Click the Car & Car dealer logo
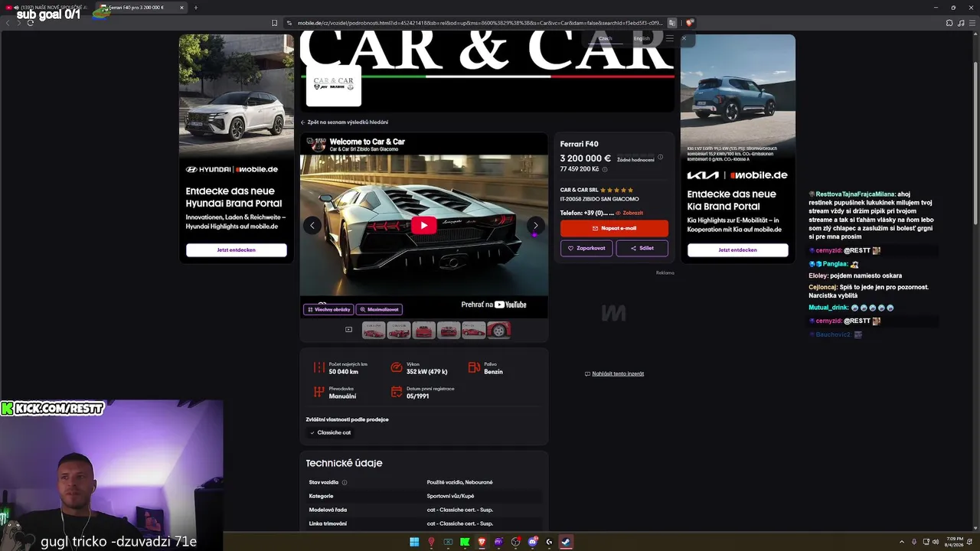The width and height of the screenshot is (980, 551). 334,85
